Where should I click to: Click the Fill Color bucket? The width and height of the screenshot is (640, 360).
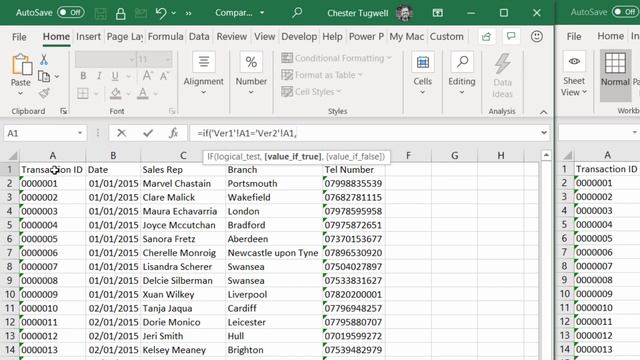tap(116, 93)
